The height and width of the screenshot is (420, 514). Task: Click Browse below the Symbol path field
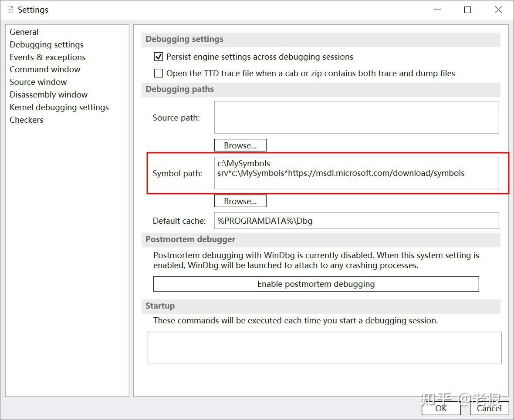[x=240, y=201]
